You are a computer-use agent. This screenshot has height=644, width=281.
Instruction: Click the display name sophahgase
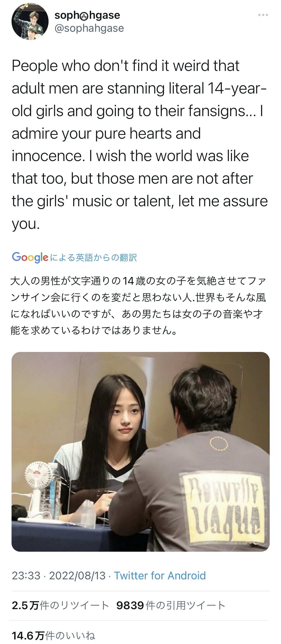pyautogui.click(x=87, y=15)
